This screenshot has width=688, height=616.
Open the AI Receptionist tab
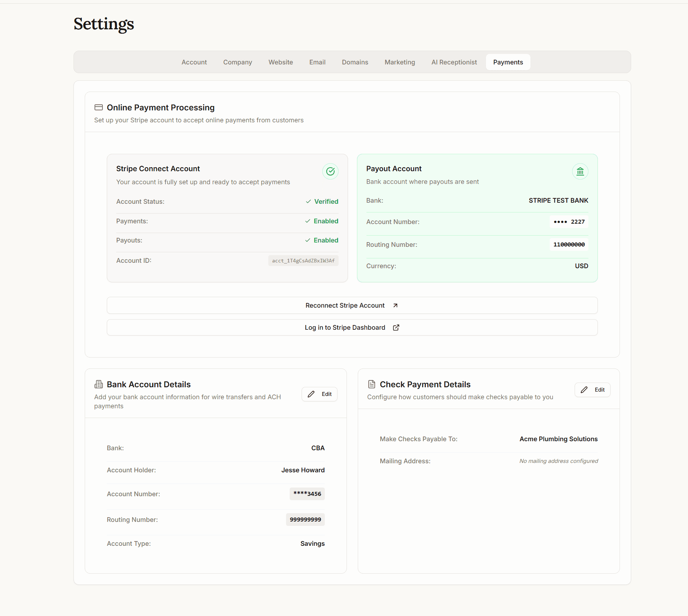pos(454,62)
